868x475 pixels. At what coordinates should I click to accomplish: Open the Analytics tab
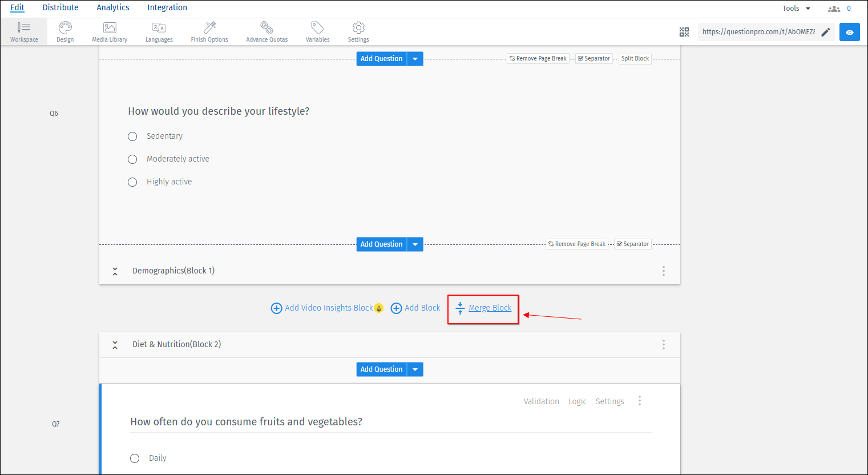coord(112,7)
